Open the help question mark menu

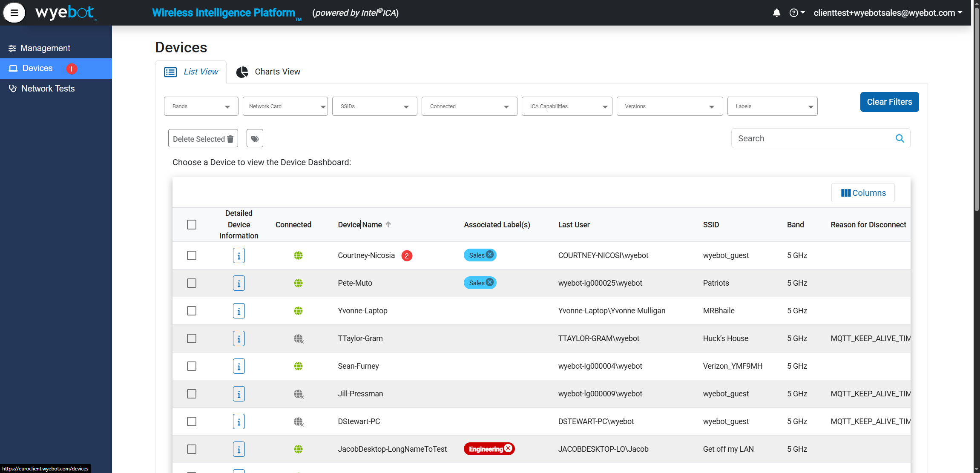coord(796,13)
